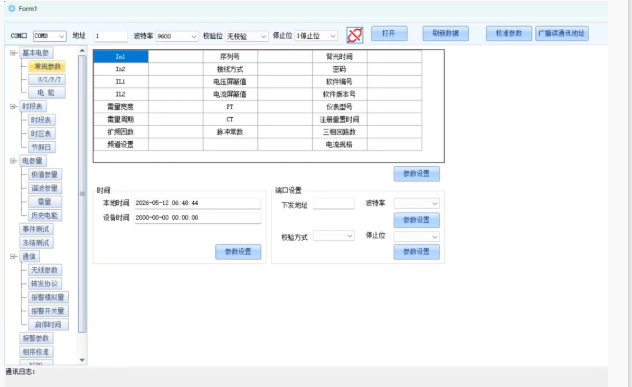Collapse the 电参量 tree node
632x387 pixels.
click(x=13, y=161)
